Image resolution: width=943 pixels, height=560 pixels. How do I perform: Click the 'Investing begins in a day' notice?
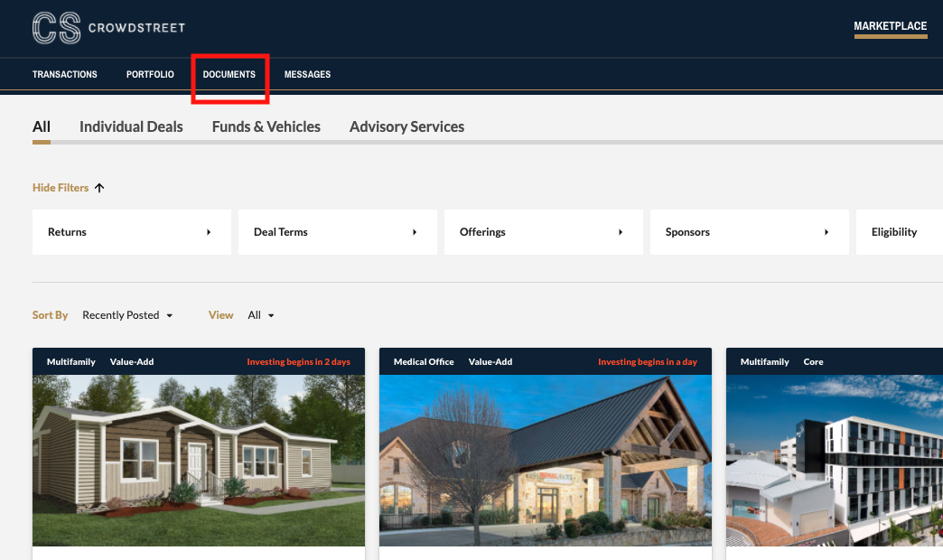tap(648, 361)
